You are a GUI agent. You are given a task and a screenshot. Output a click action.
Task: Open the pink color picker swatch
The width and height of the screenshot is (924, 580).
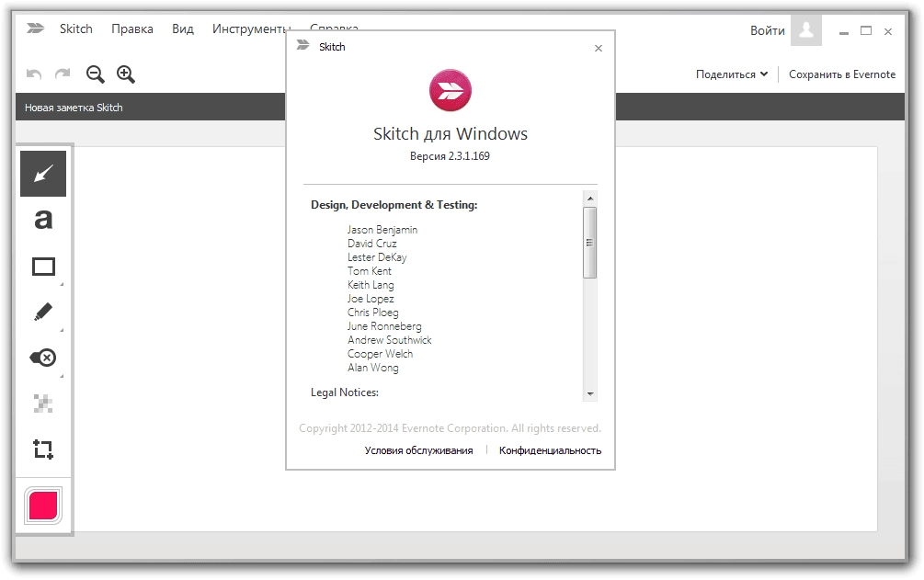click(43, 506)
